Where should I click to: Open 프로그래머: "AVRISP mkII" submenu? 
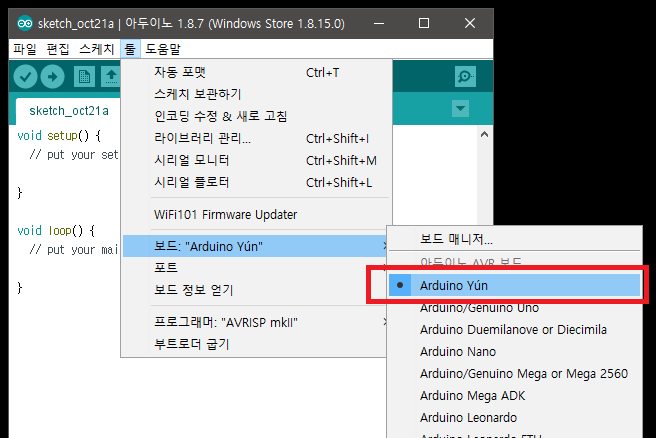tap(255, 323)
